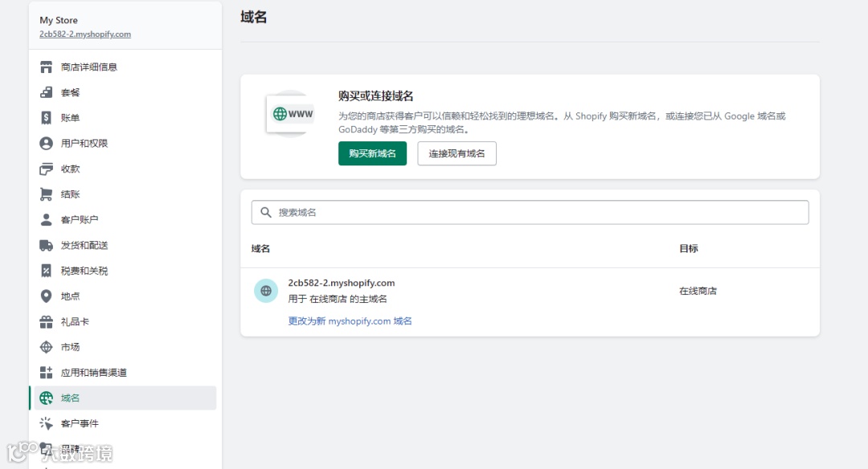The image size is (868, 469).
Task: Click the globe icon beside 2cb582-2.myshopify.com row
Action: (x=266, y=291)
